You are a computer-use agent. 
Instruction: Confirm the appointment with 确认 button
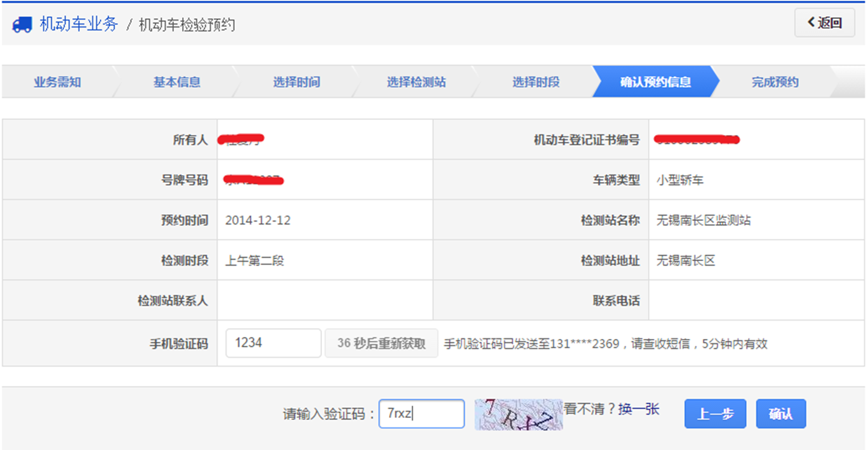coord(780,414)
